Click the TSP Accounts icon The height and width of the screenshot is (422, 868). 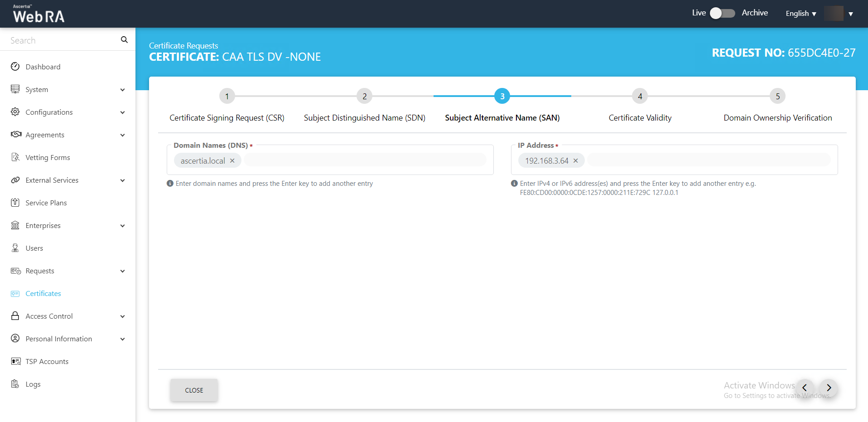click(15, 361)
